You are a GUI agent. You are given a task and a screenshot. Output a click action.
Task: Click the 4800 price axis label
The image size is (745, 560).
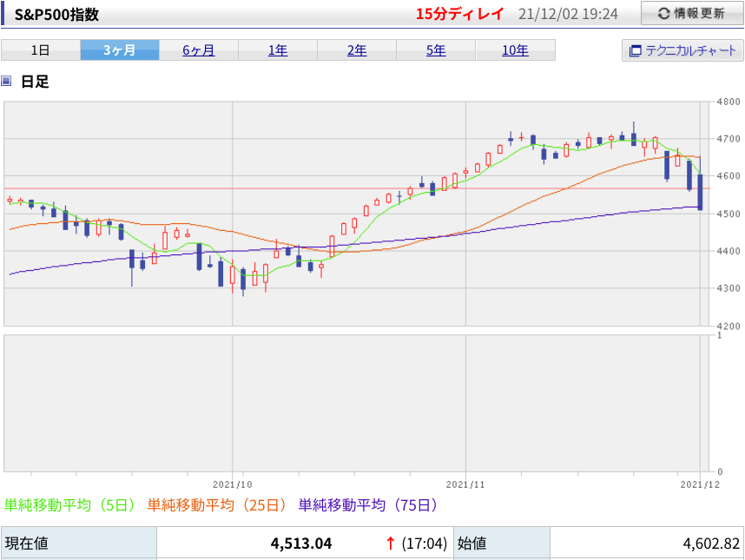pos(729,102)
